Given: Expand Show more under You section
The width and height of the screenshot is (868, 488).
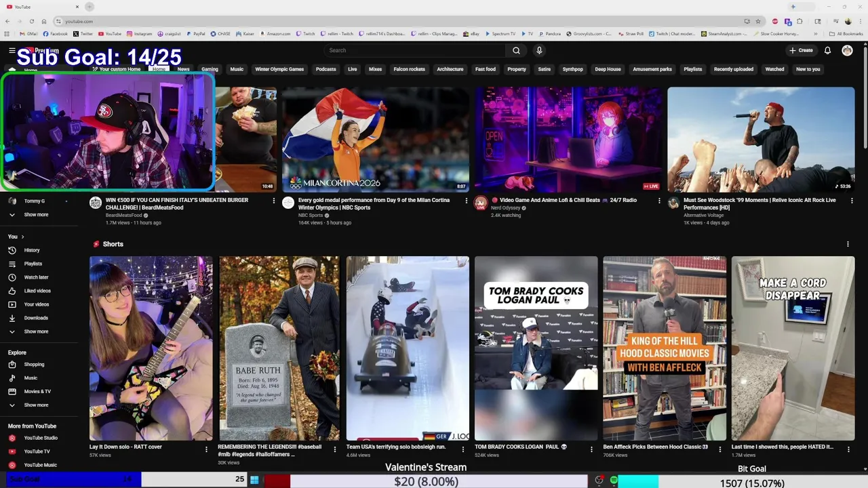Looking at the screenshot, I should click(x=36, y=331).
